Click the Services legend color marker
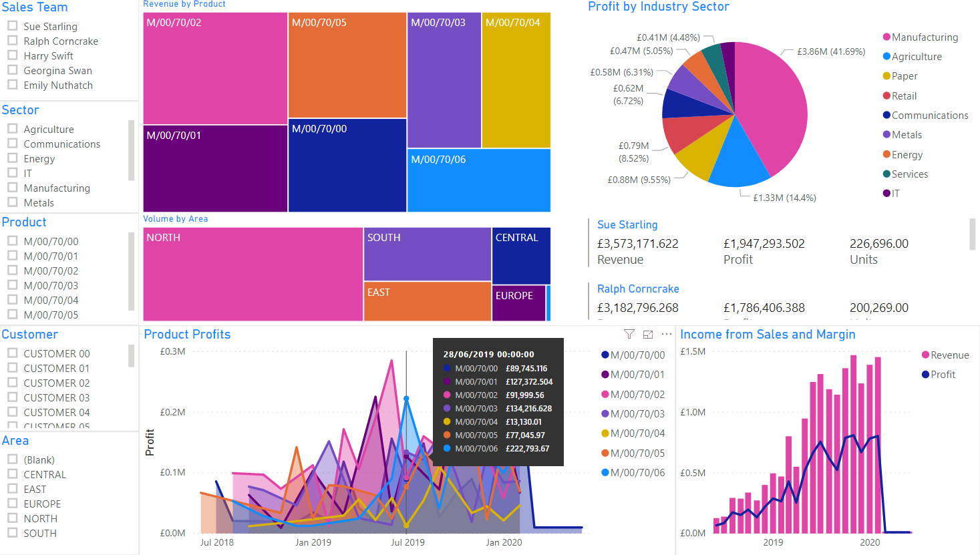This screenshot has width=980, height=555. coord(886,174)
